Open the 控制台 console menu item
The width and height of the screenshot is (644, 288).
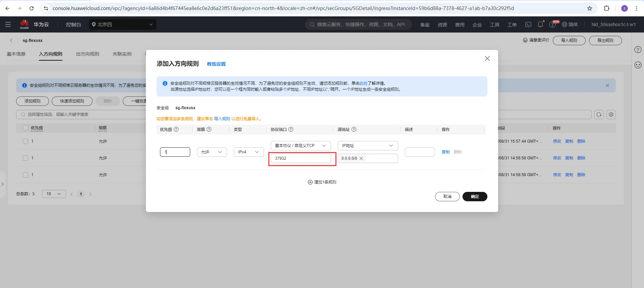point(73,24)
